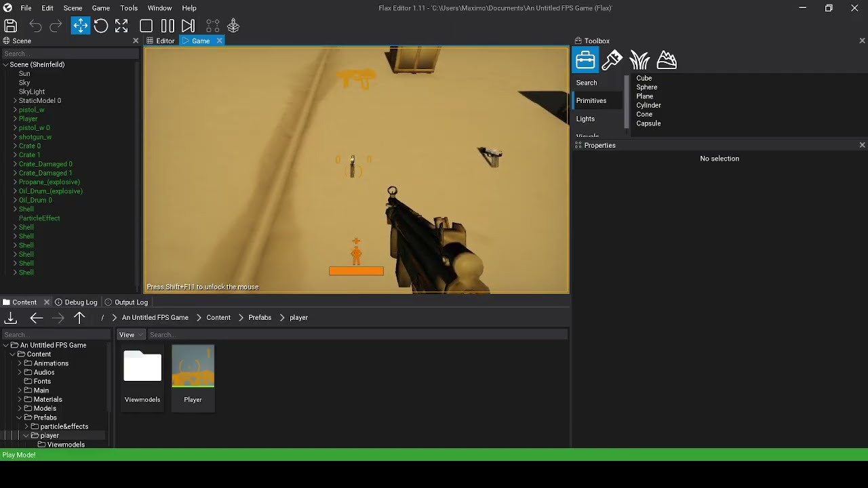Open the Tools menu
This screenshot has width=868, height=488.
pos(129,8)
